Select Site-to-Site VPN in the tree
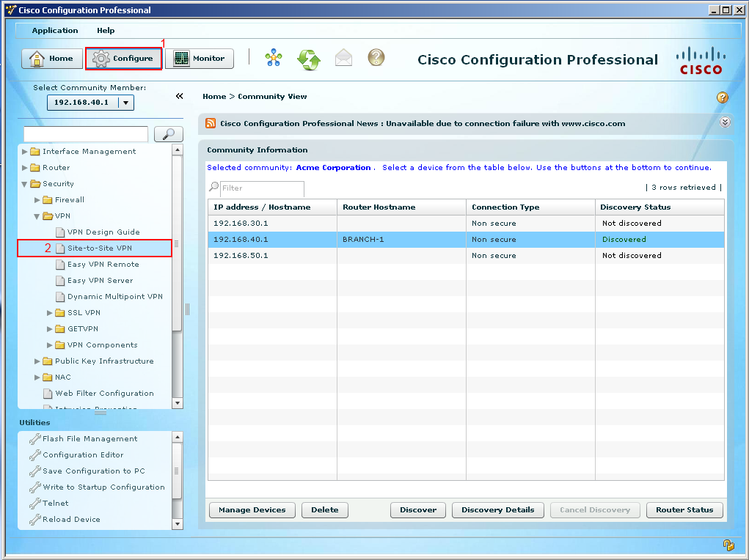 point(95,248)
